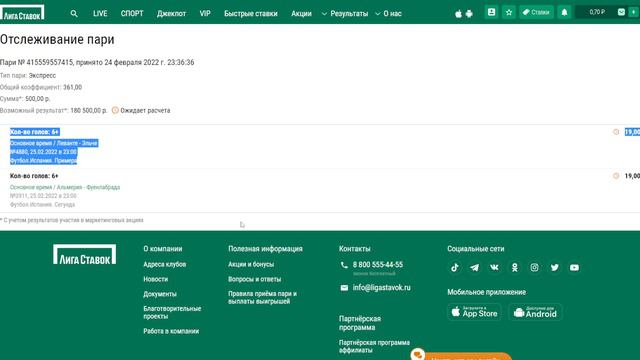The image size is (640, 360).
Task: Click the 361,00 total coefficient value
Action: tap(73, 87)
